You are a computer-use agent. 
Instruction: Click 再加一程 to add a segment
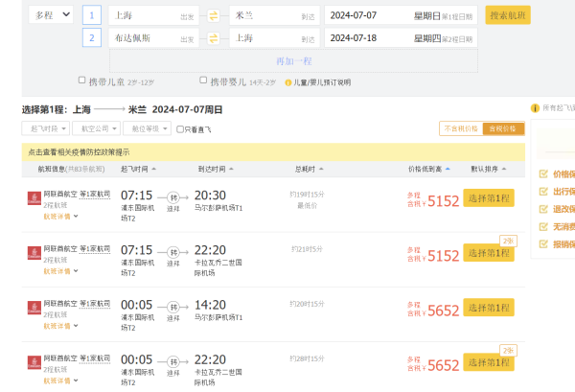pos(294,61)
